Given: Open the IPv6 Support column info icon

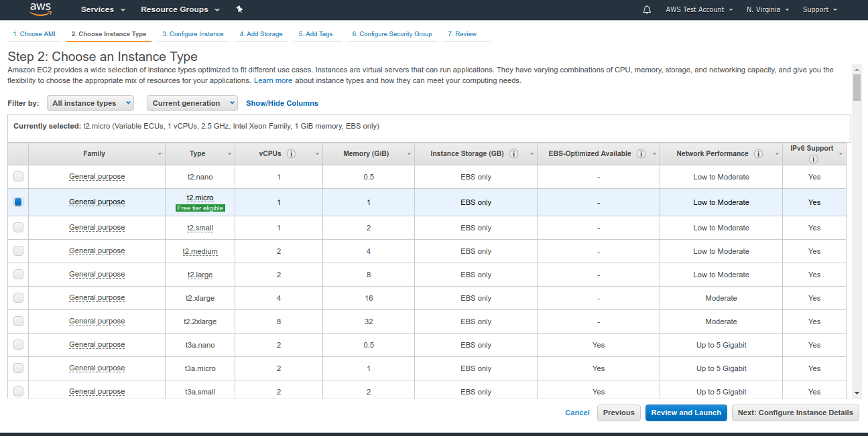Looking at the screenshot, I should (x=813, y=159).
